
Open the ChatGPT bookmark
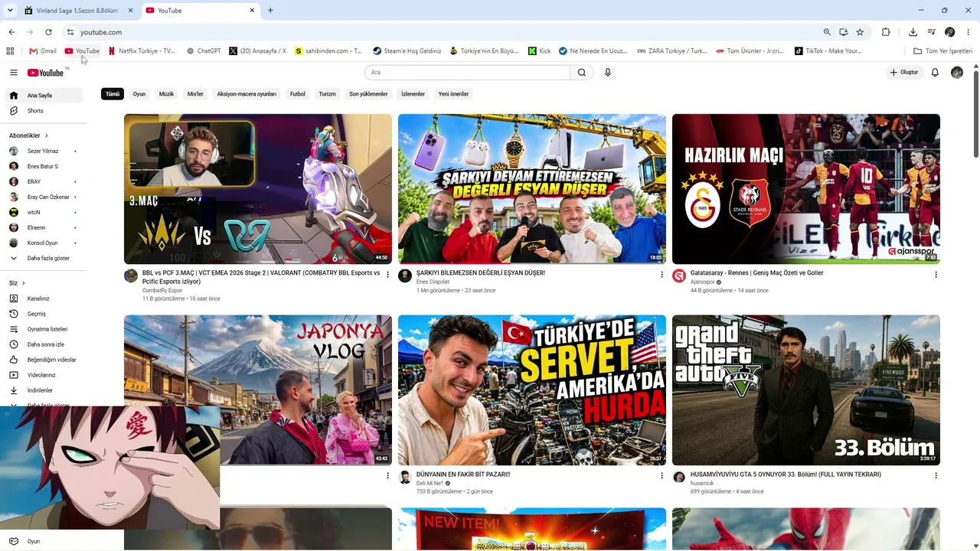204,51
